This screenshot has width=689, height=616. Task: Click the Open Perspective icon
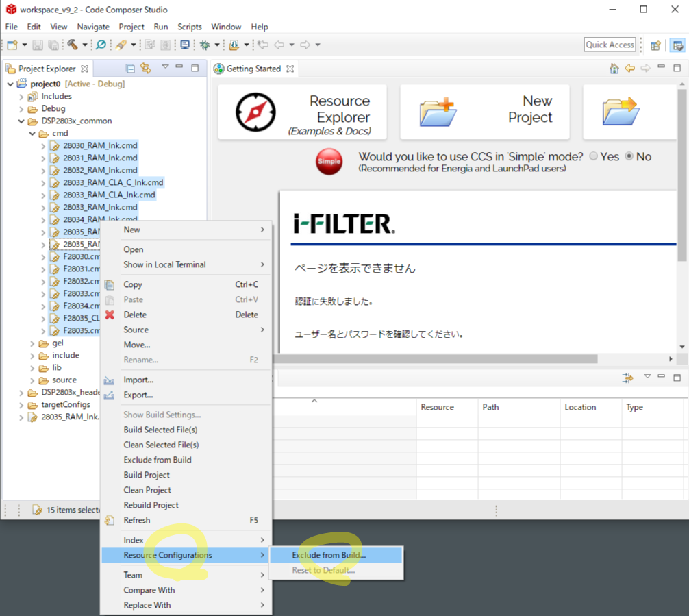click(655, 45)
